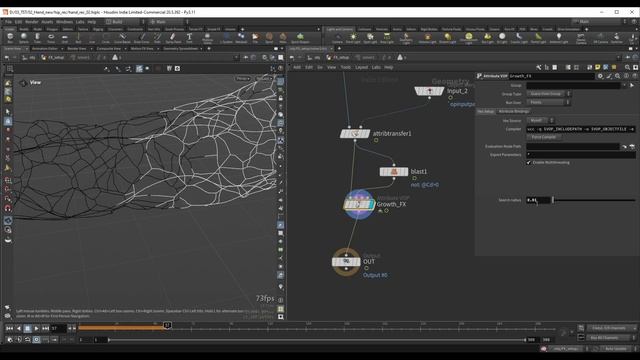640x360 pixels.
Task: Select the Spot Light shelf tool
Action: [370, 38]
